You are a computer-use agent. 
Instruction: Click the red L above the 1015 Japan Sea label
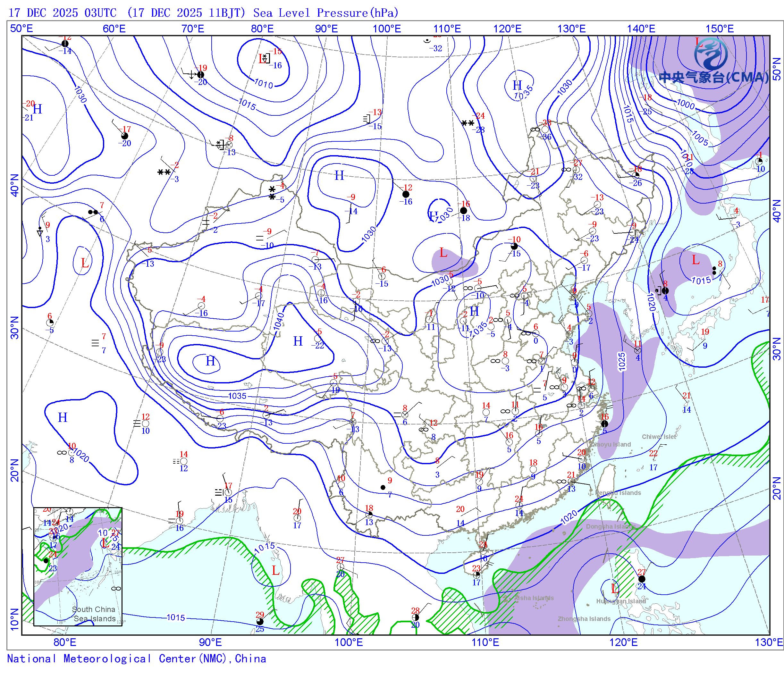click(x=695, y=260)
